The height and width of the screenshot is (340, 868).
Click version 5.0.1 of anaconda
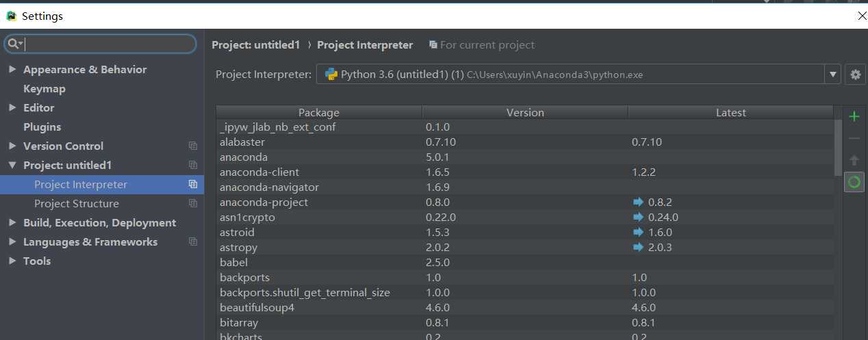coord(437,157)
